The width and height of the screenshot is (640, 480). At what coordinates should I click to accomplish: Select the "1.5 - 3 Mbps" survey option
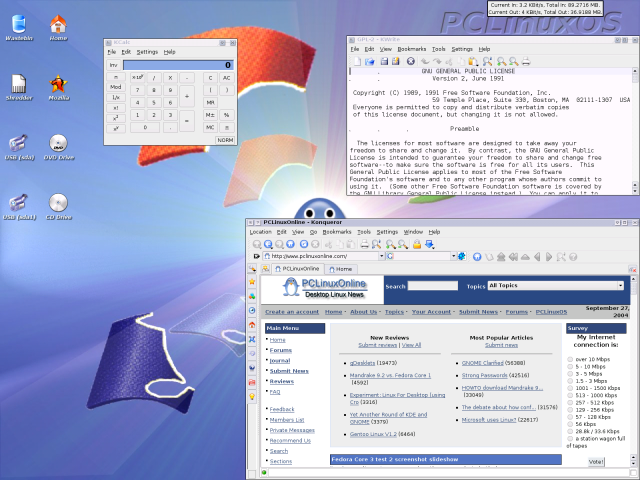pos(570,381)
